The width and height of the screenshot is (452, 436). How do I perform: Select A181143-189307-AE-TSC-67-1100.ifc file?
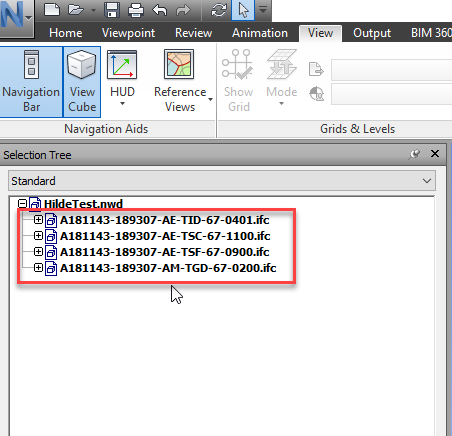[165, 236]
